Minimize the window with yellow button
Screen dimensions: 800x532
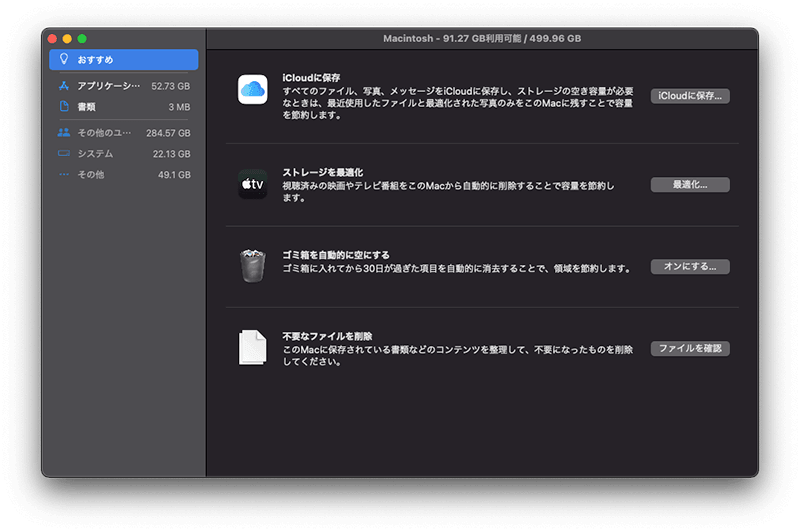[67, 39]
